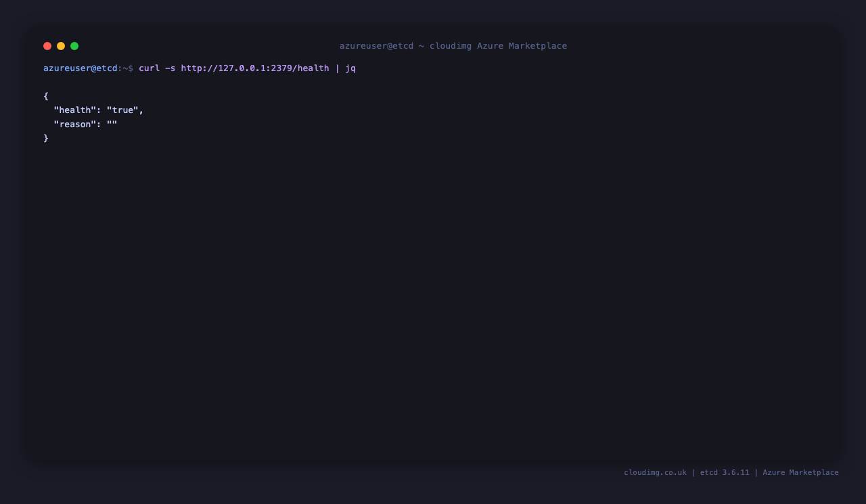Click the '| jq' pipe at command end
866x504 pixels.
345,68
